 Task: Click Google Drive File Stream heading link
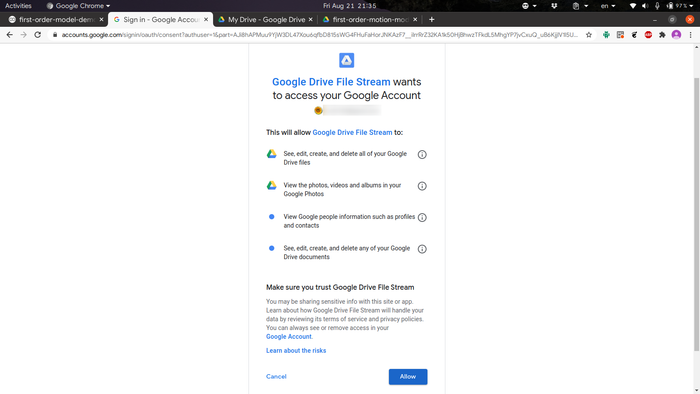(x=331, y=82)
